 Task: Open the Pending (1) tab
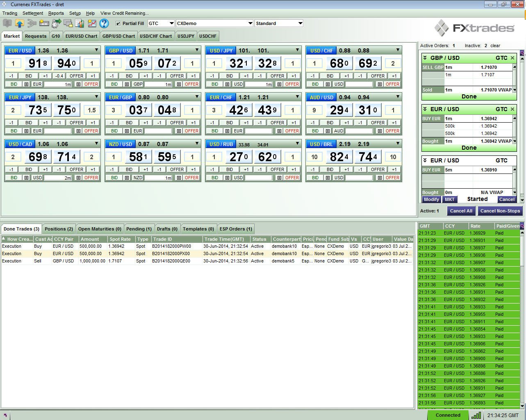(x=139, y=229)
